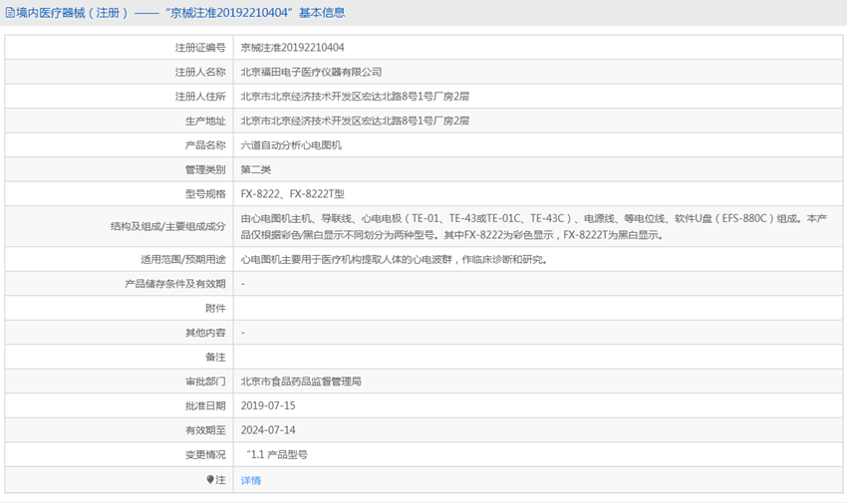Select the address in 生产地址 row
Image resolution: width=847 pixels, height=504 pixels.
[x=355, y=121]
